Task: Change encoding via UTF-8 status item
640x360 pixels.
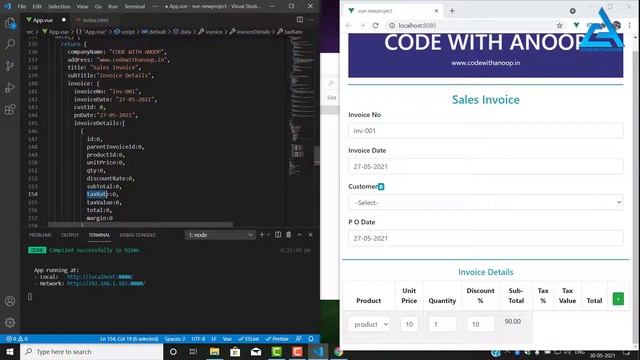Action: (198, 339)
